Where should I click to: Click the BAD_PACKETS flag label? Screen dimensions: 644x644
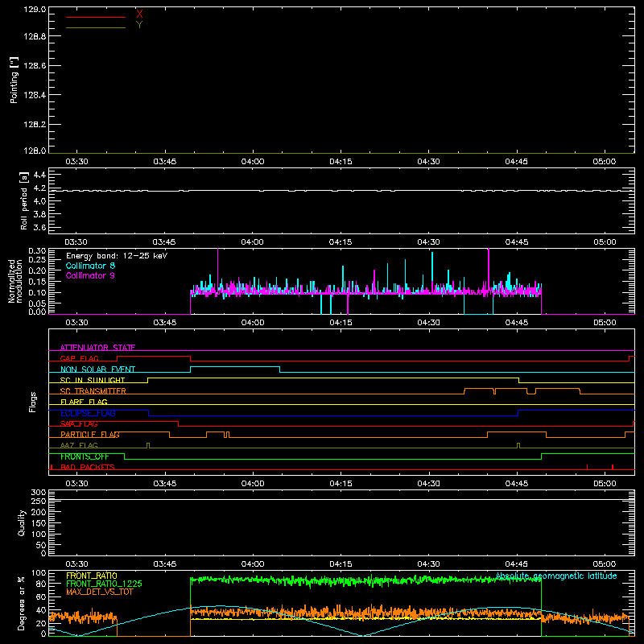(x=88, y=467)
